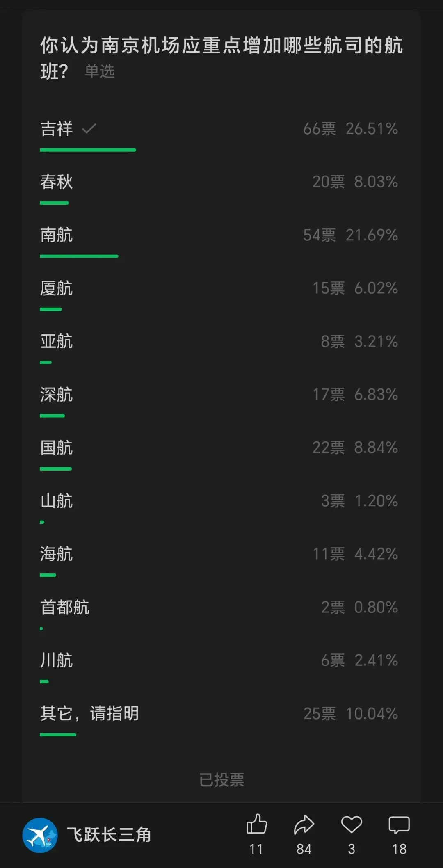This screenshot has width=443, height=868.
Task: Tap the thumbs-up like icon
Action: [256, 824]
